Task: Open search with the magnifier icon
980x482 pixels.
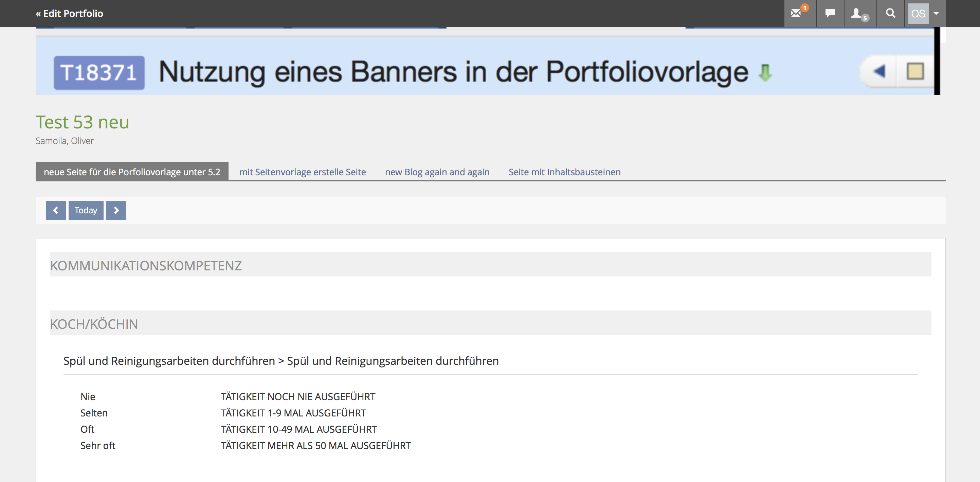Action: pos(890,13)
